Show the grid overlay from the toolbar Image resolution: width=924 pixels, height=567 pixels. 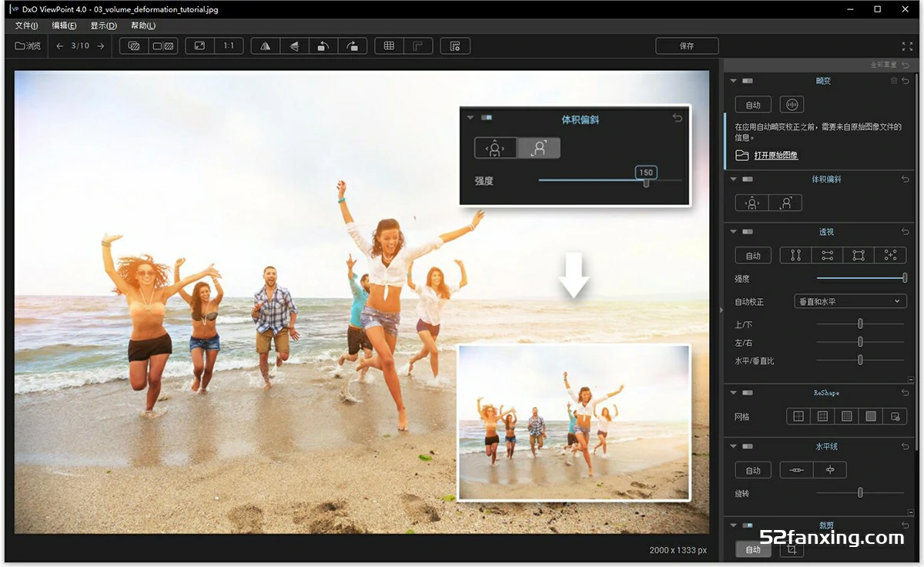point(389,46)
